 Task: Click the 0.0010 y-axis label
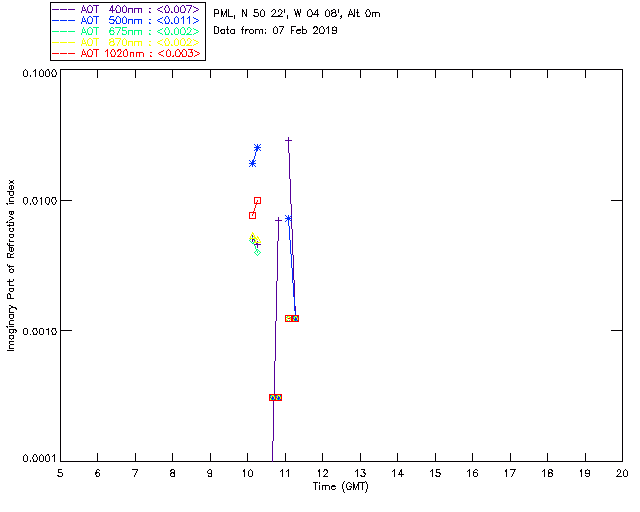(x=39, y=331)
